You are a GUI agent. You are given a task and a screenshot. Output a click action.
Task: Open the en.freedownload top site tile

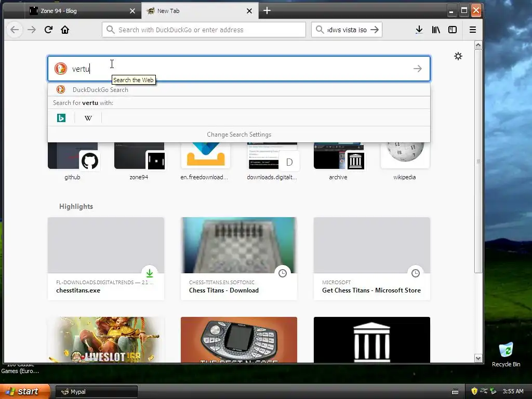pos(206,161)
